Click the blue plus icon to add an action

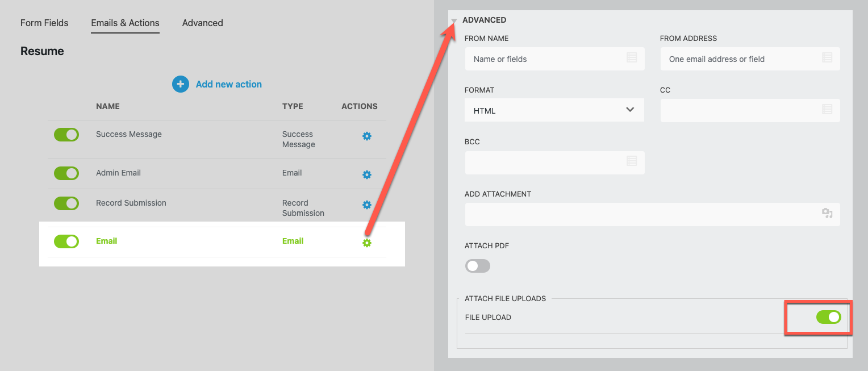(181, 84)
